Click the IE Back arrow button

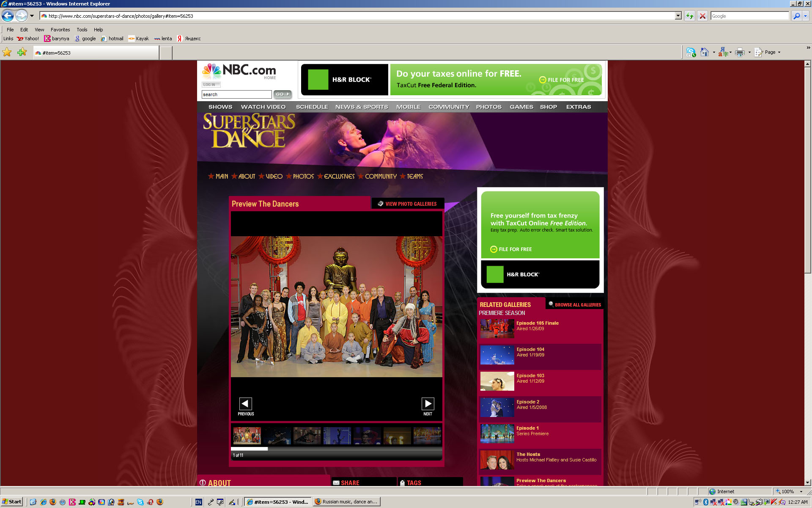pos(8,16)
